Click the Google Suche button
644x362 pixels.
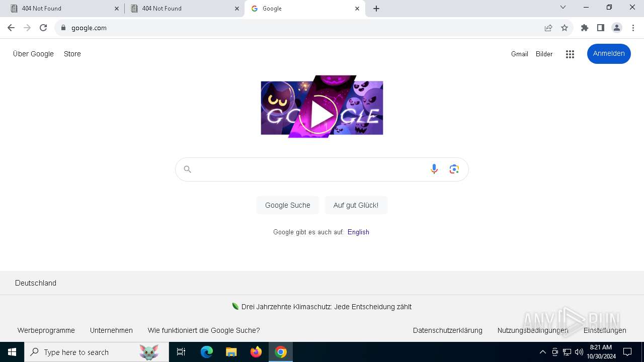pyautogui.click(x=288, y=205)
